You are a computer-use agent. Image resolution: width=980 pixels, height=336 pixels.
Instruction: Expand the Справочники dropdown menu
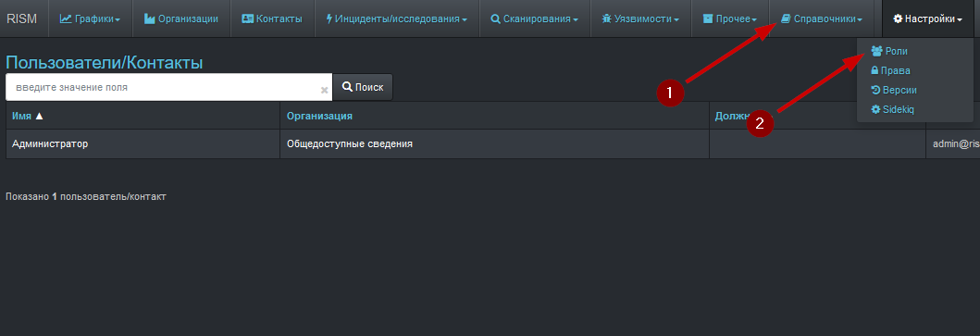pos(821,19)
